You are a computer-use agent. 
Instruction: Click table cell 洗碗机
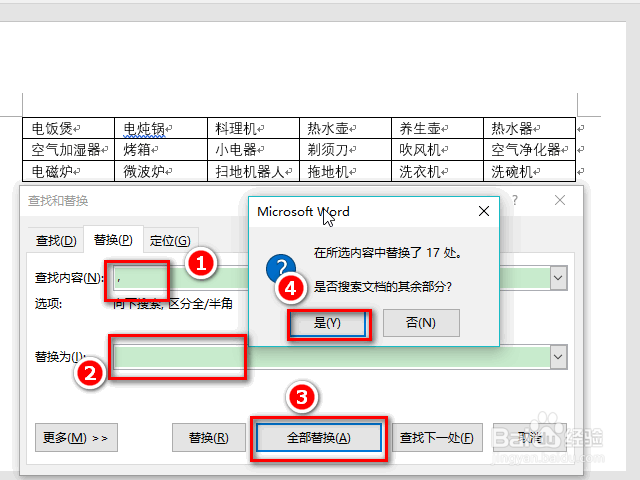(529, 171)
